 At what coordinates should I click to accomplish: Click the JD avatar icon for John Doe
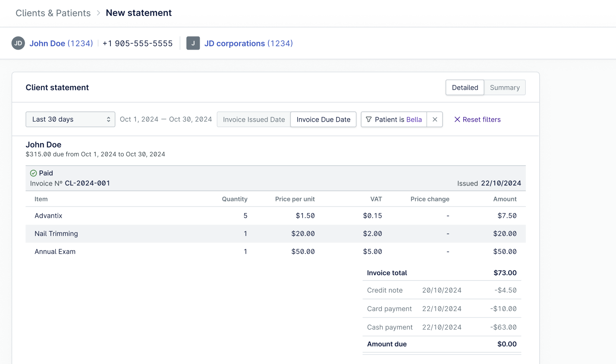pyautogui.click(x=18, y=43)
